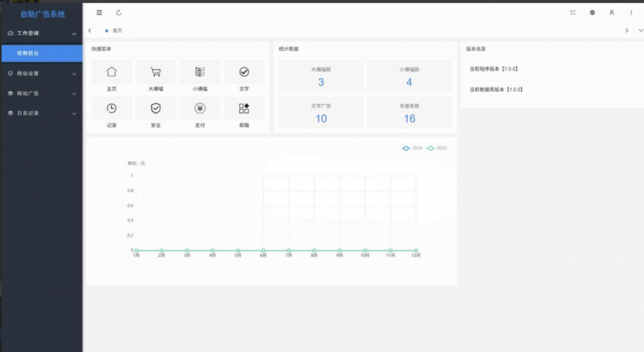Open the 支付 yen payment icon

[x=200, y=108]
